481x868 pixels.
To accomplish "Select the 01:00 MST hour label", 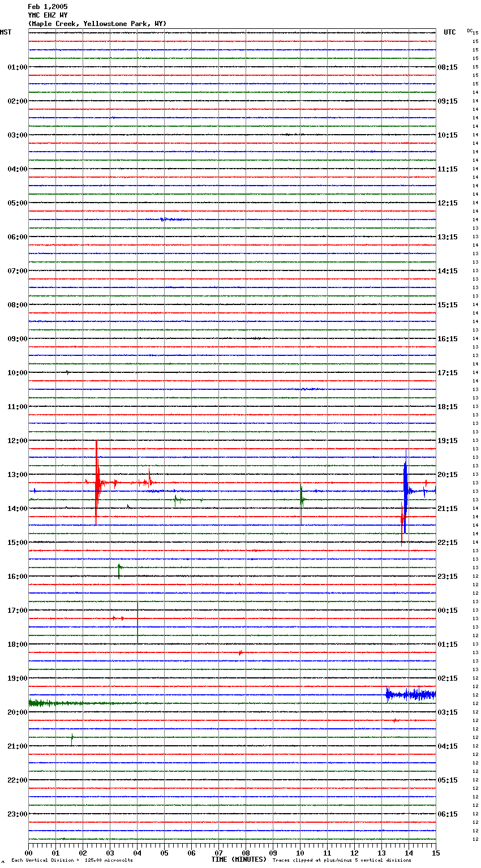I will pyautogui.click(x=18, y=67).
